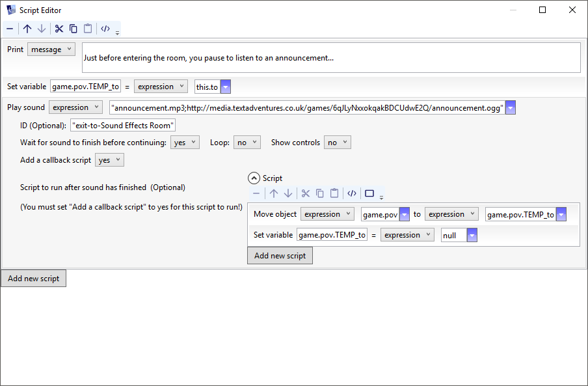
Task: Move callback script line up
Action: 274,193
